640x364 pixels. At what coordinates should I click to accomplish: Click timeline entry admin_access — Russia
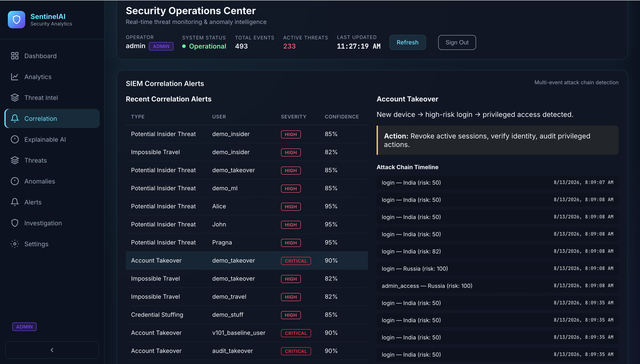497,286
